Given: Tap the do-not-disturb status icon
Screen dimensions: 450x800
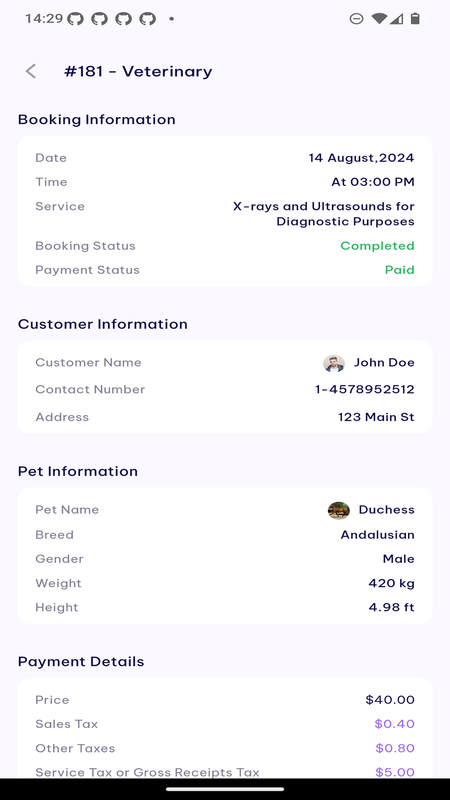Looking at the screenshot, I should click(x=356, y=19).
